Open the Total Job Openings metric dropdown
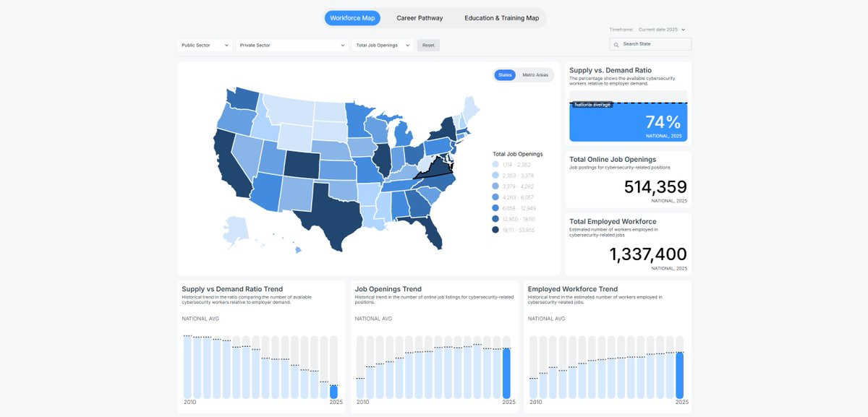 tap(383, 46)
